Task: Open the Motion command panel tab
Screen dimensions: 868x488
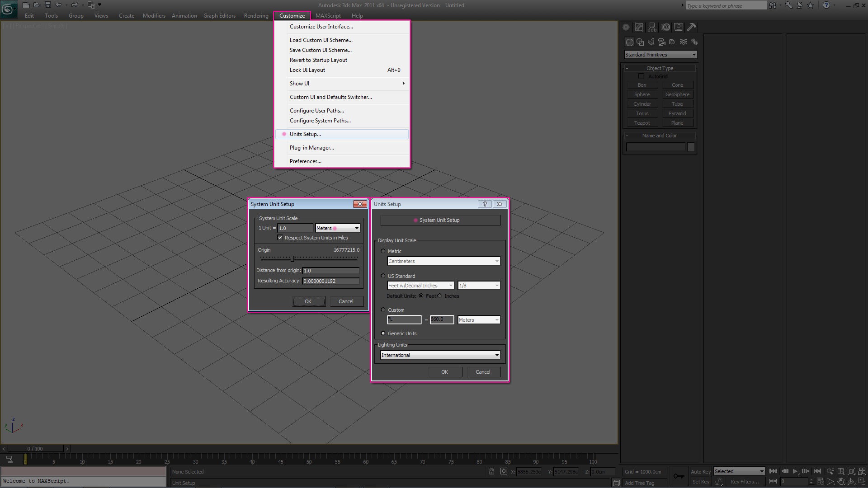Action: [665, 27]
